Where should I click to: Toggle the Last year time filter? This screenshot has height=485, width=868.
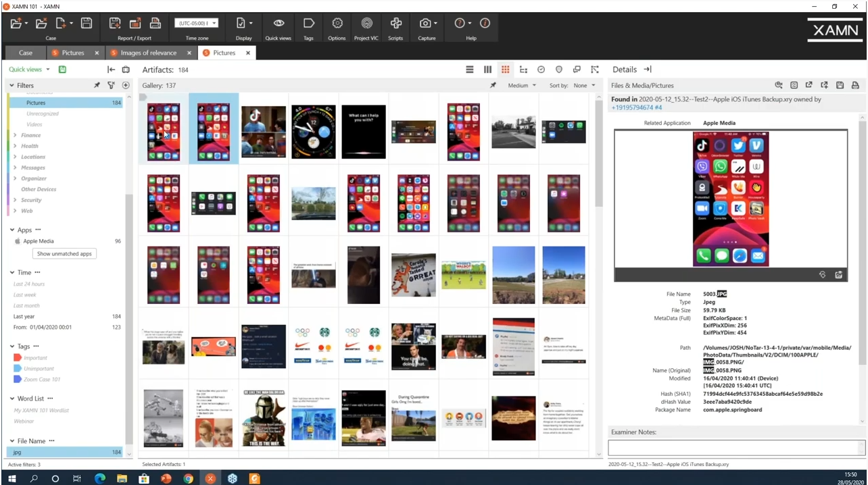(x=24, y=316)
